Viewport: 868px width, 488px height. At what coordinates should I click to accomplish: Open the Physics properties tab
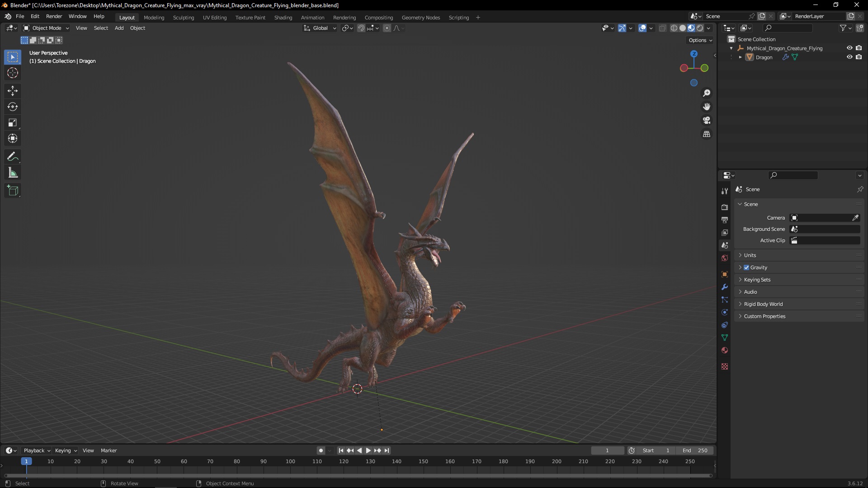(x=725, y=312)
